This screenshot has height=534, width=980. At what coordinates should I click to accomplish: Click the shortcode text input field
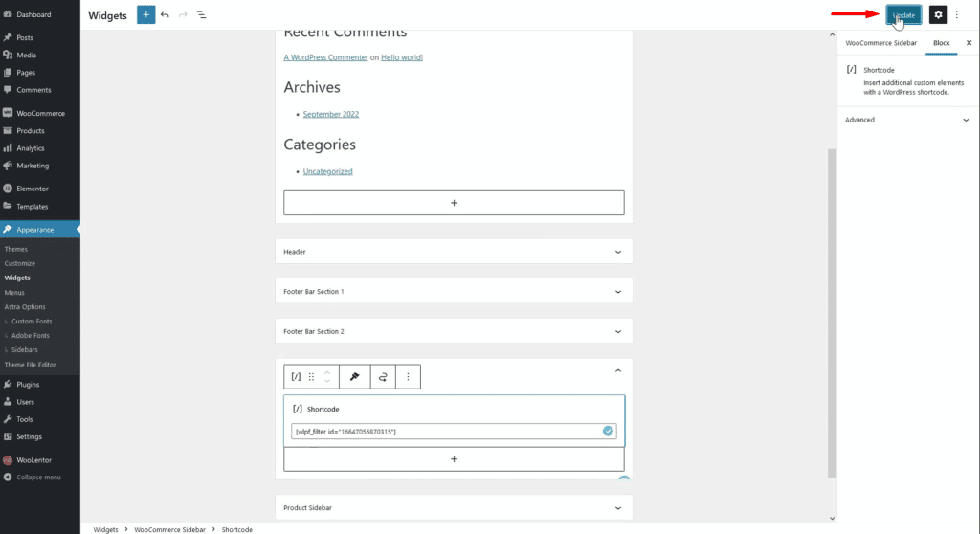pyautogui.click(x=445, y=432)
